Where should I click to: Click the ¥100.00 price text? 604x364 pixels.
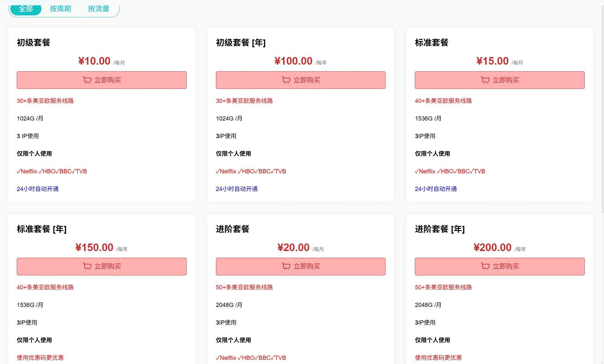point(293,61)
